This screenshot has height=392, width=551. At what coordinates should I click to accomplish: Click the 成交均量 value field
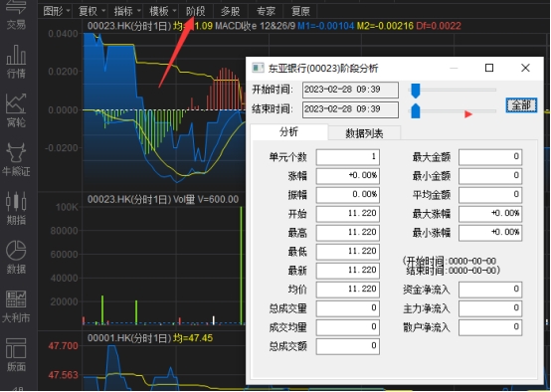pyautogui.click(x=348, y=327)
